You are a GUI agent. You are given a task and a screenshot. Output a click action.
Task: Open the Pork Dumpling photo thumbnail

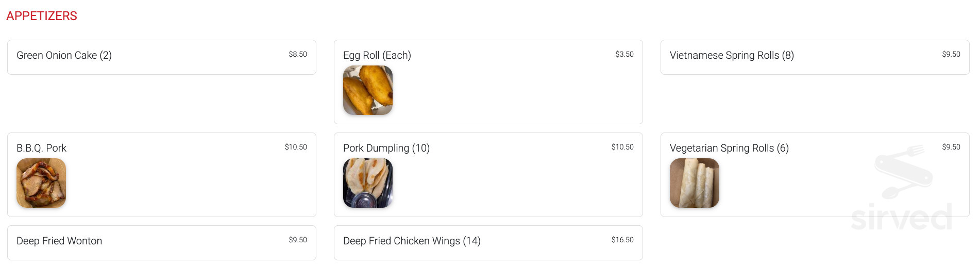(368, 183)
